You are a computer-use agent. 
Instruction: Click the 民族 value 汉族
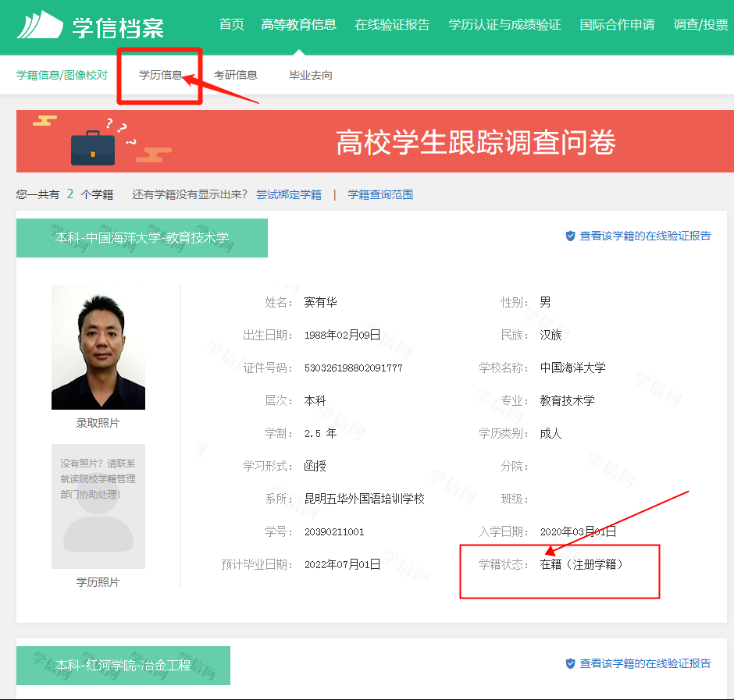(551, 335)
